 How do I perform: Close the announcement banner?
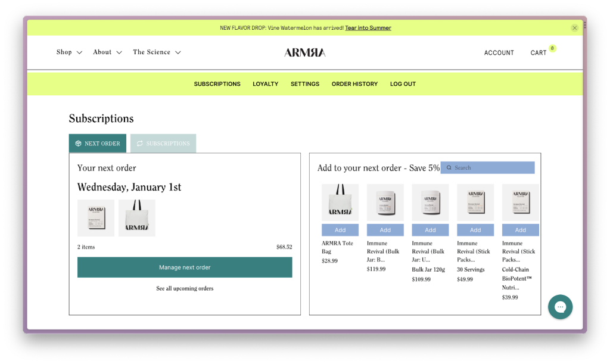point(574,28)
